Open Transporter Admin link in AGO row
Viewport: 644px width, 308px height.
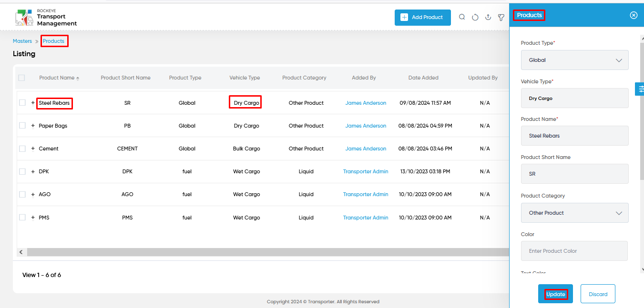pyautogui.click(x=366, y=194)
